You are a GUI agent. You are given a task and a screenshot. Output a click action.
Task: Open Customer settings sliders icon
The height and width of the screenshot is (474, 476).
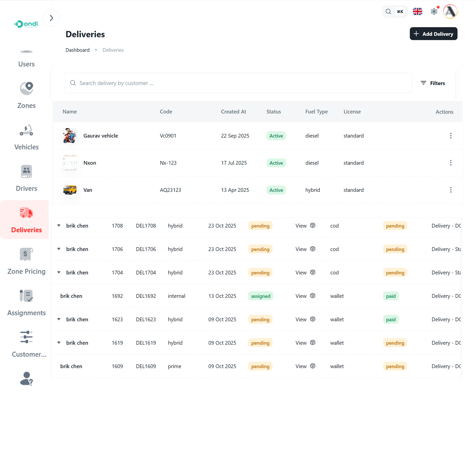[x=26, y=337]
